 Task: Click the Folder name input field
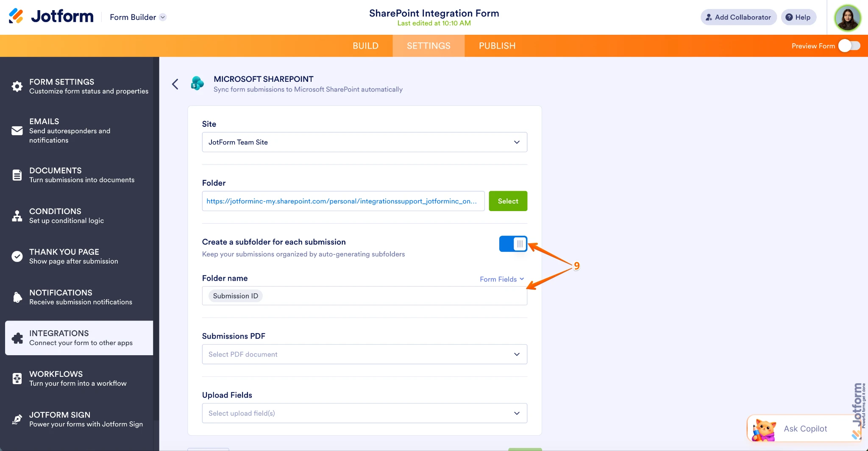[x=364, y=295]
